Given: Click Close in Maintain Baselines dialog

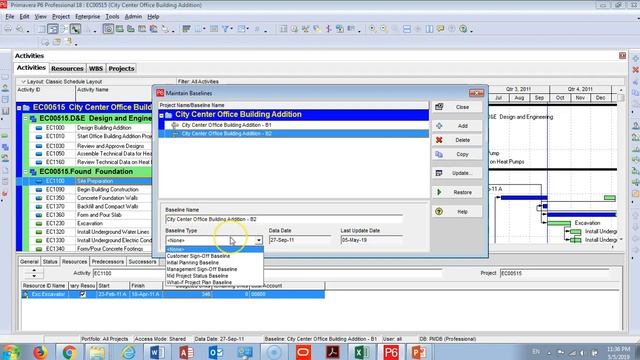Looking at the screenshot, I should [457, 107].
